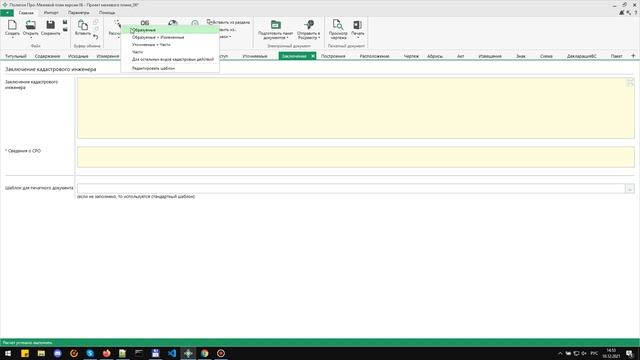Select Образуемые in the dropdown menu
The width and height of the screenshot is (640, 360).
[x=170, y=30]
